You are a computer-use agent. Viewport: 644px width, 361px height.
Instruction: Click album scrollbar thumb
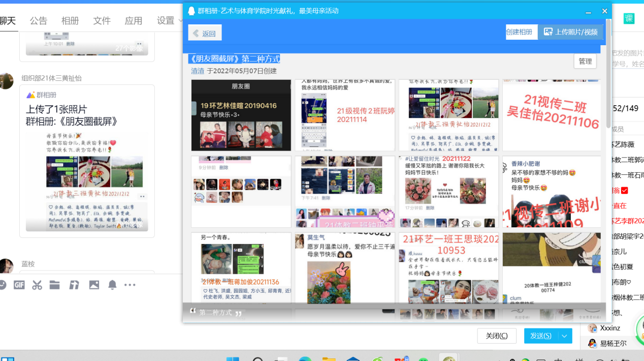(x=608, y=74)
